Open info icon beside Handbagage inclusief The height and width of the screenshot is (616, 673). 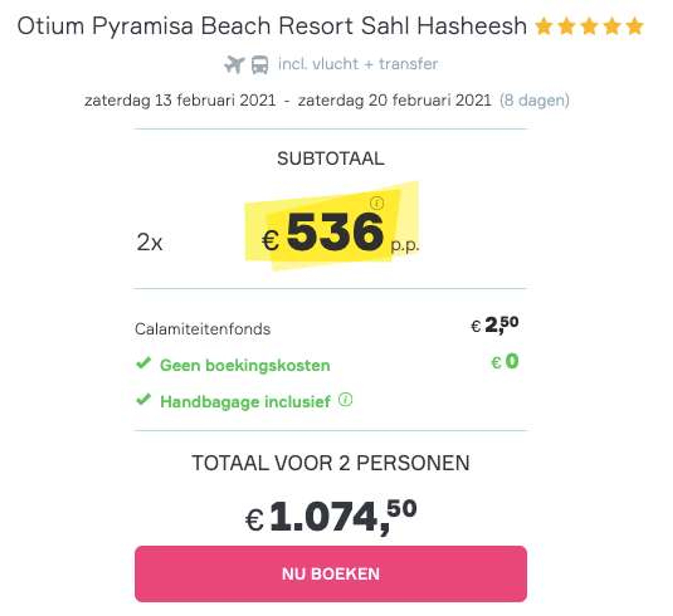345,400
